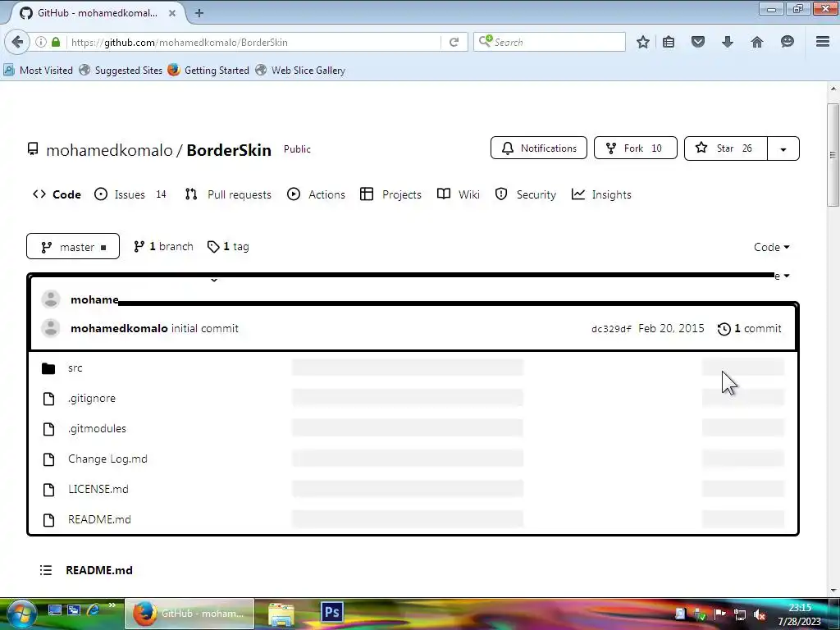Open the Change Log.md file
The image size is (840, 630).
(x=107, y=459)
